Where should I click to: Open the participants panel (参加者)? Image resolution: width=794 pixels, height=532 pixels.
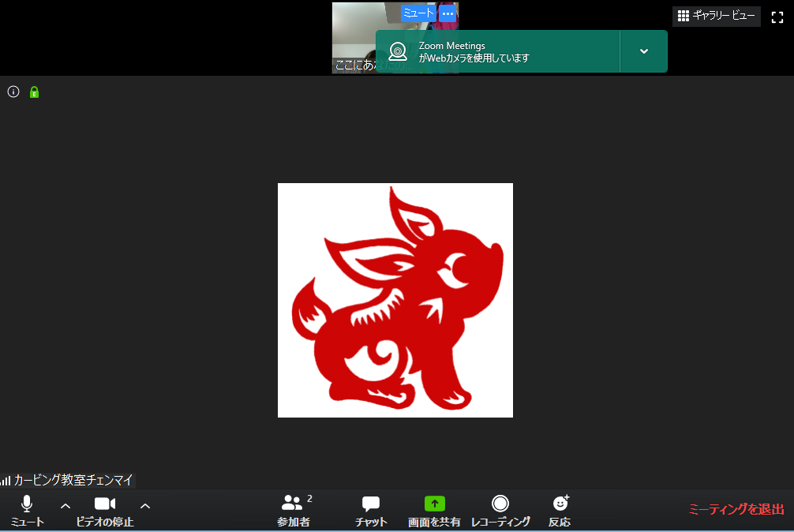pos(294,510)
